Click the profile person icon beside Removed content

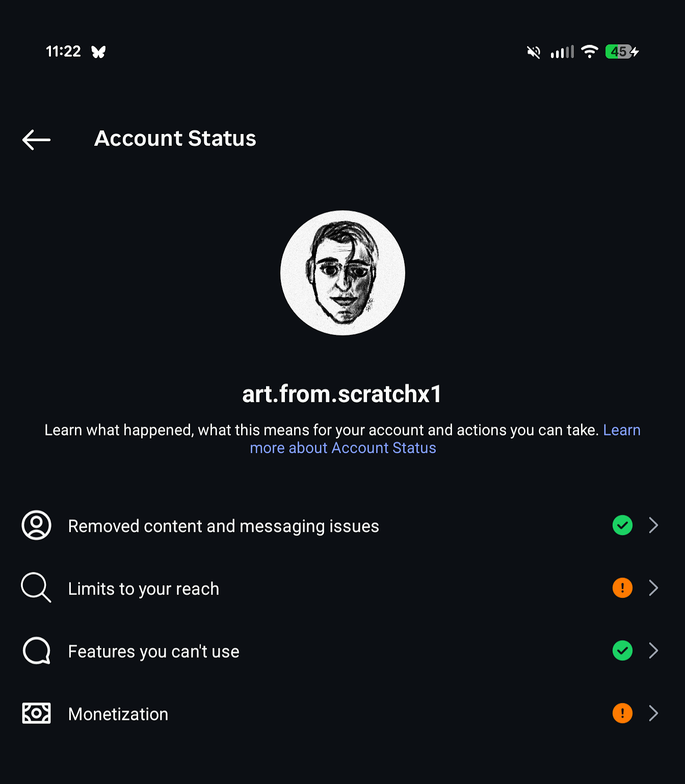[36, 525]
